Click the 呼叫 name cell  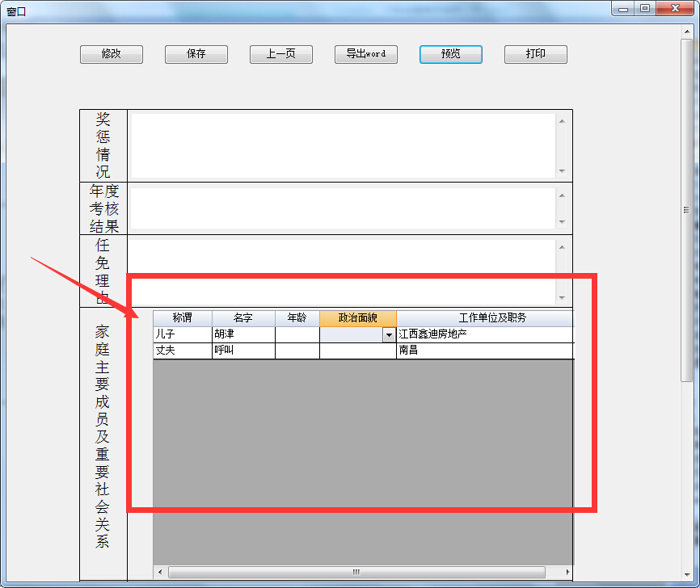pyautogui.click(x=244, y=351)
